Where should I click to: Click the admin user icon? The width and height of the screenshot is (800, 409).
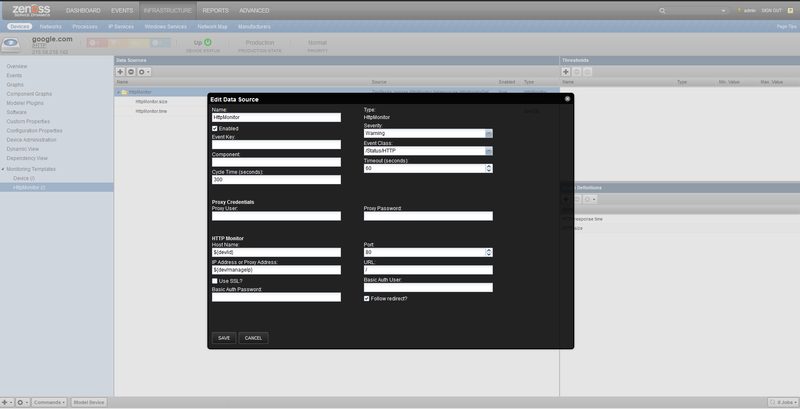[x=739, y=10]
